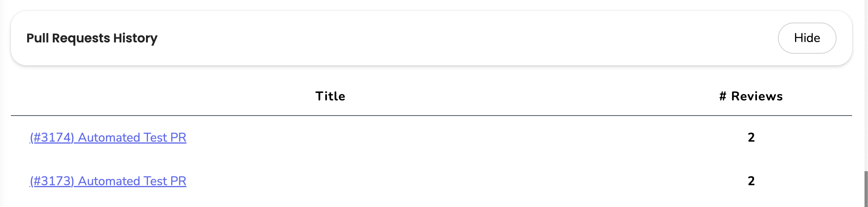
Task: Click the Hide button
Action: 807,38
